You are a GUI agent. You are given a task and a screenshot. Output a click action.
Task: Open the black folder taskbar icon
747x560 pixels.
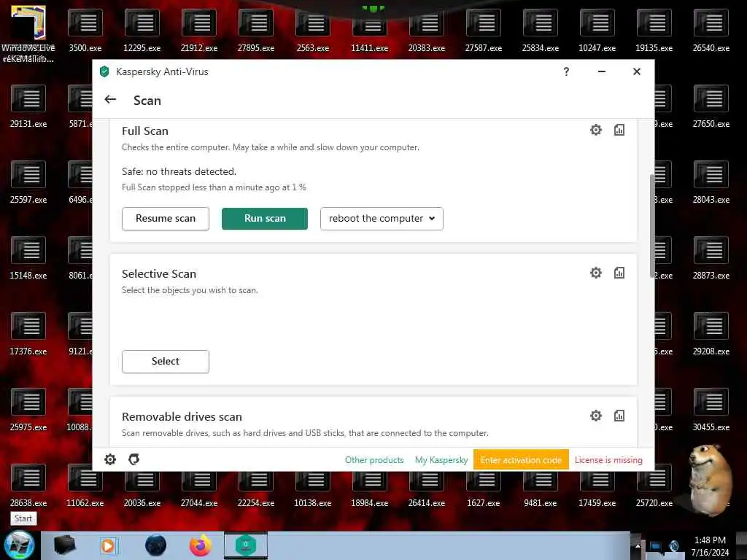64,545
